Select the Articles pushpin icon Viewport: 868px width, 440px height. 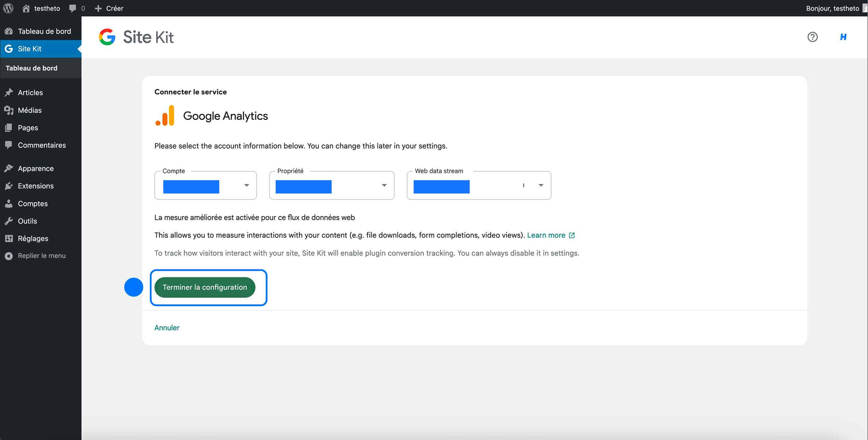click(9, 92)
